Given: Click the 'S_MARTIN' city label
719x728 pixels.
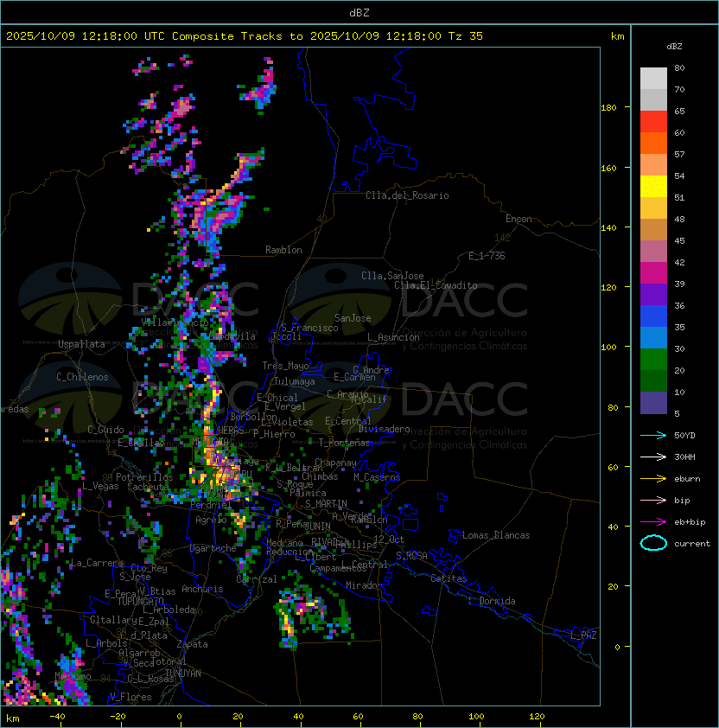Looking at the screenshot, I should coord(326,504).
